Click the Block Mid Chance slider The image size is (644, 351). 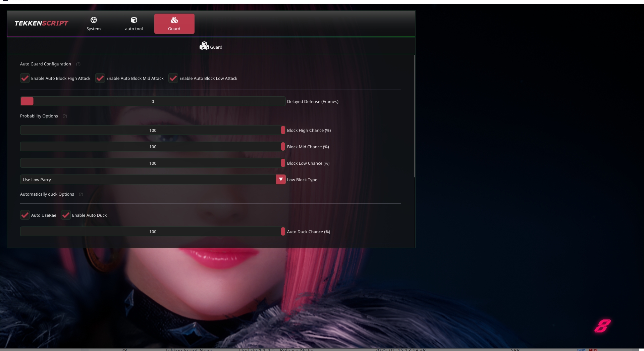[153, 147]
